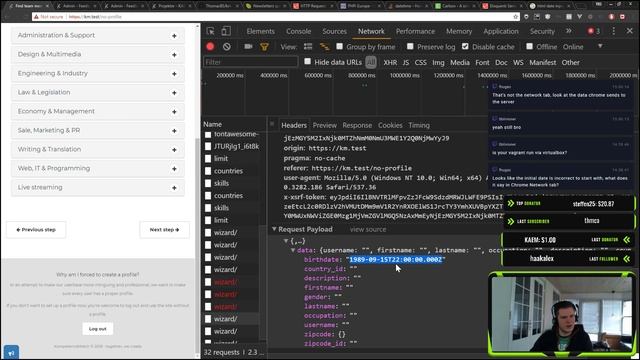
Task: Open the Cookies tab of request
Action: (390, 125)
